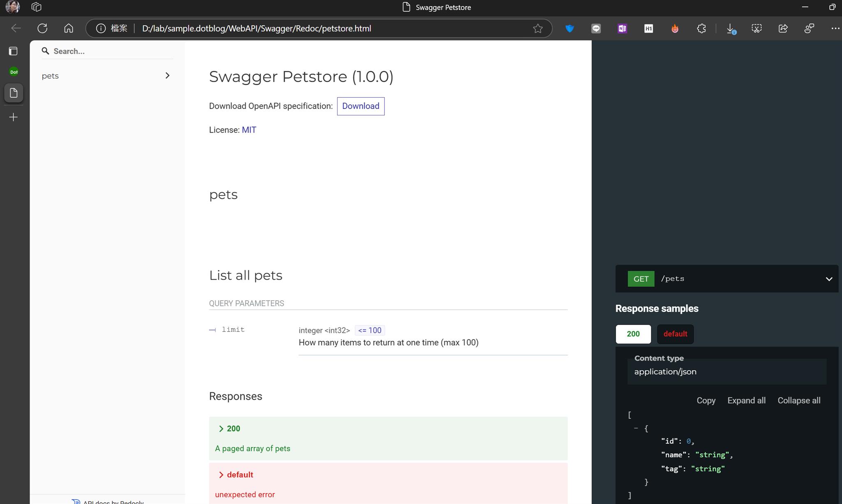Click the List all pets heading
This screenshot has height=504, width=842.
(x=245, y=275)
